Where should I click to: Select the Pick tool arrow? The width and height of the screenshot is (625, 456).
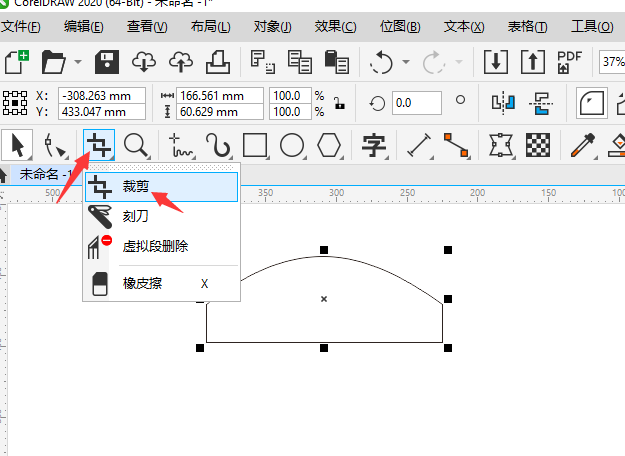18,146
